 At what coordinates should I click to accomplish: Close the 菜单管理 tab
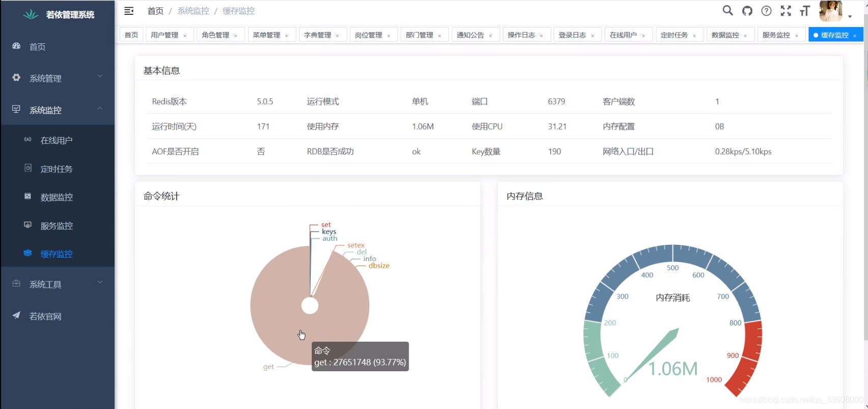pos(287,36)
